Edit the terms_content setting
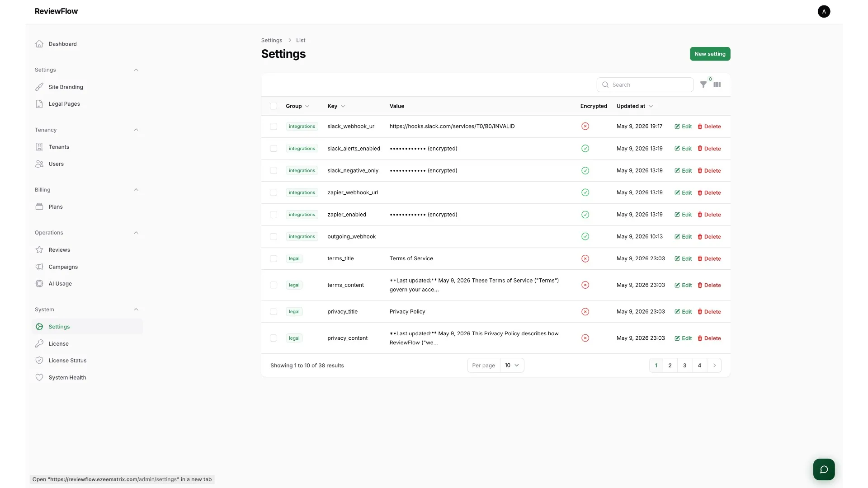This screenshot has height=488, width=868. coord(683,285)
